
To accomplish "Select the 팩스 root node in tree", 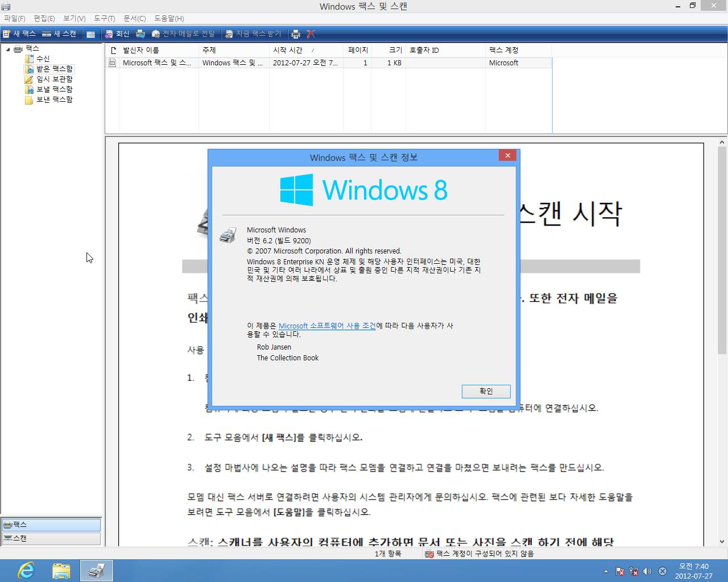I will click(32, 49).
